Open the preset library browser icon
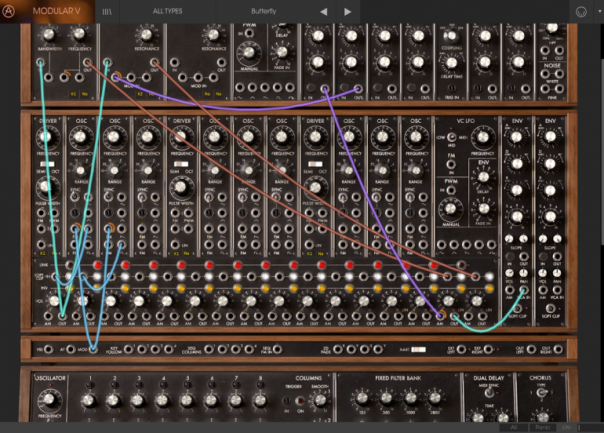Image resolution: width=604 pixels, height=433 pixels. [x=107, y=12]
